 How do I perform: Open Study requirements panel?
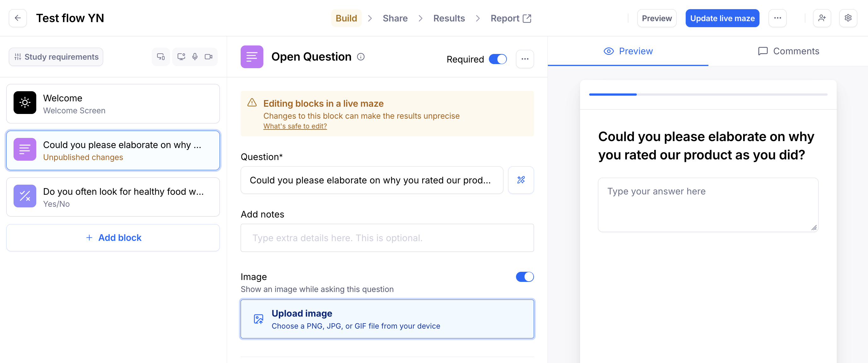56,57
